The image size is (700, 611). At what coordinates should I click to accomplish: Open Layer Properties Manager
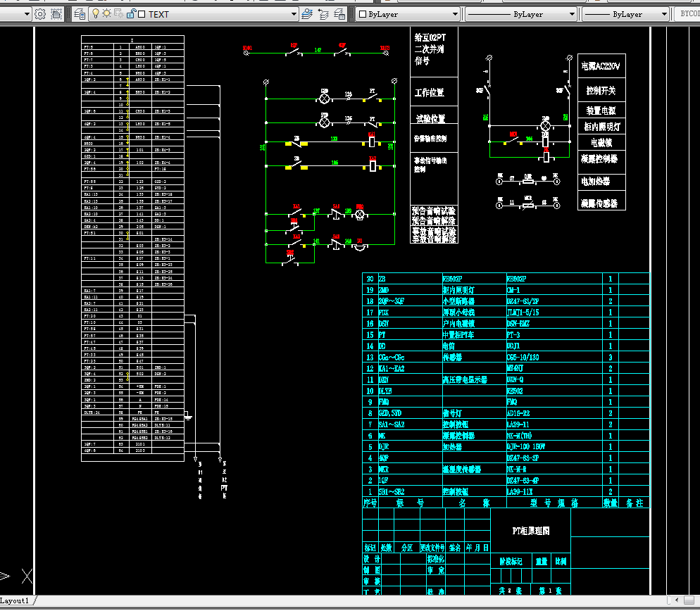(79, 14)
